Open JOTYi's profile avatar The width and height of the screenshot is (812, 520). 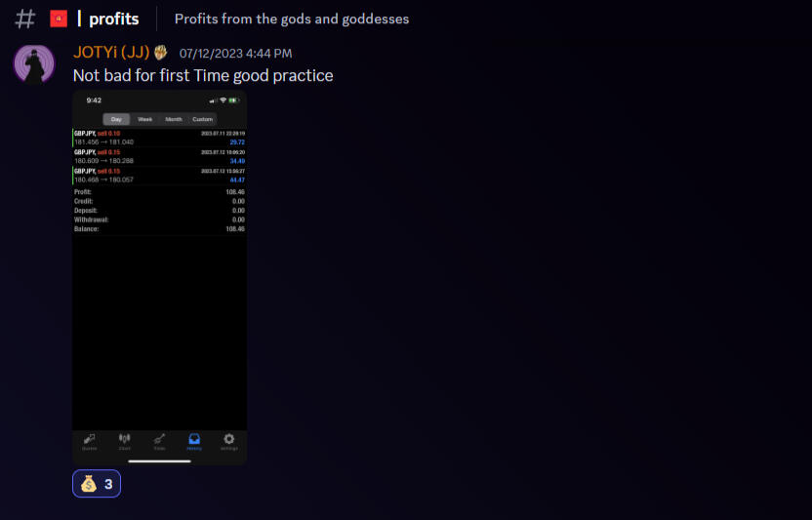coord(33,64)
